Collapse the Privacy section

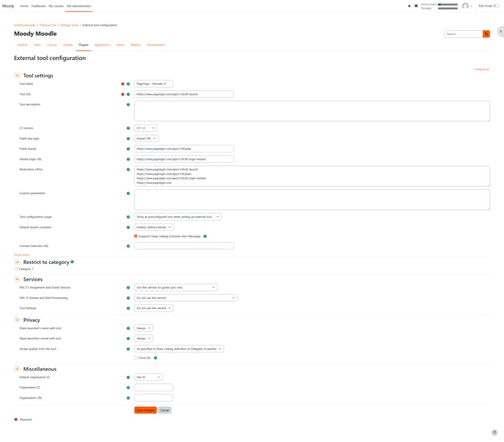tap(18, 320)
